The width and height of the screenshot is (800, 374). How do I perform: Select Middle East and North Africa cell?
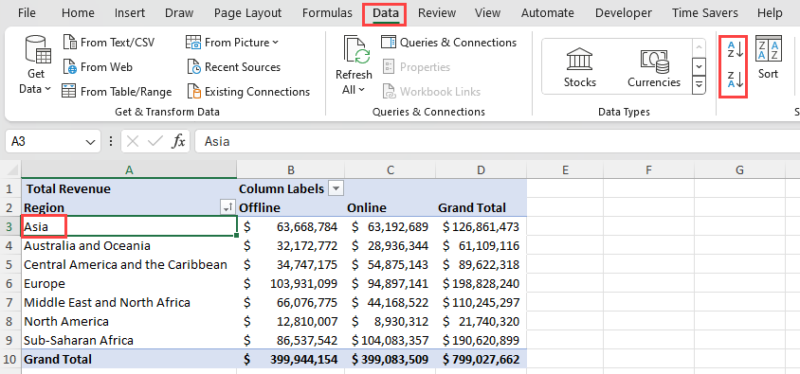click(x=129, y=303)
